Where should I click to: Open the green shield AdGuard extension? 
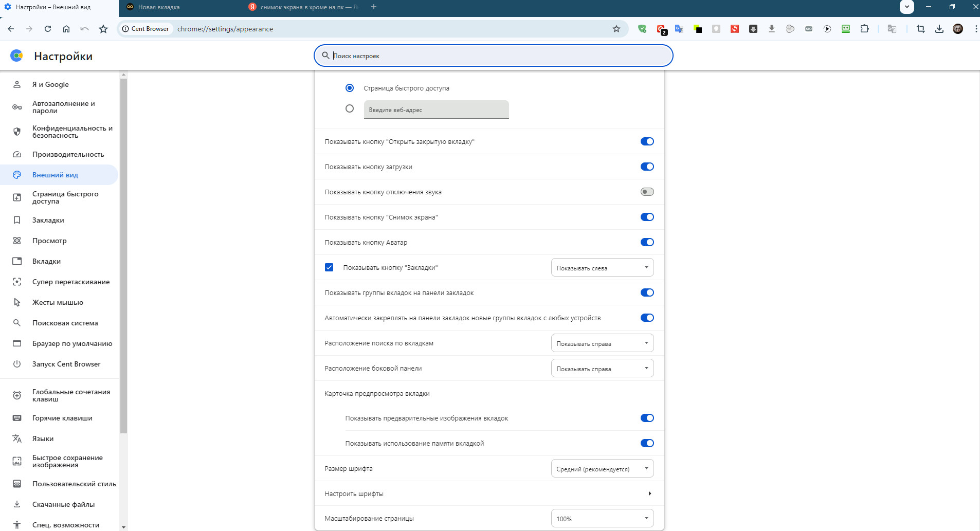642,29
